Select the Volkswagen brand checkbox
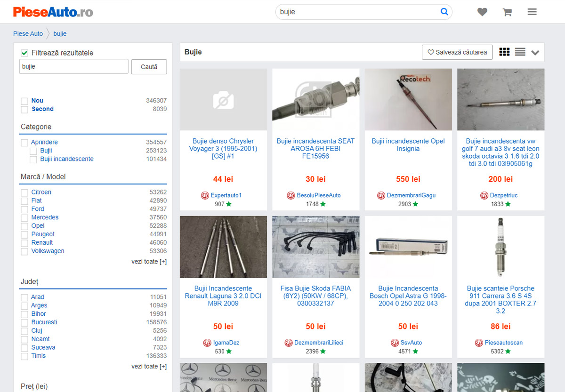The height and width of the screenshot is (392, 565). tap(24, 251)
